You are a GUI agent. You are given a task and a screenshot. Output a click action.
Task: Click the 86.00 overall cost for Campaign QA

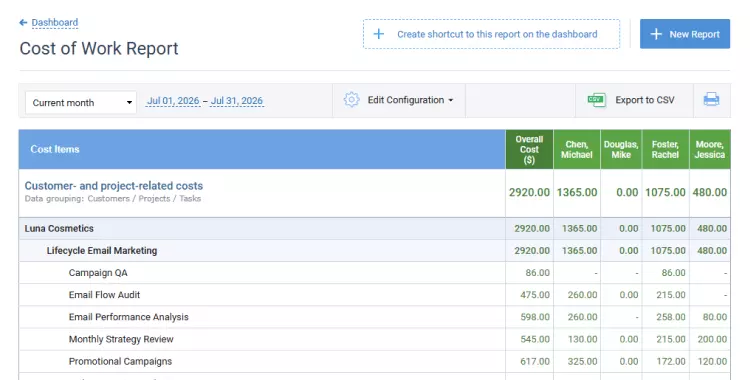coord(537,273)
